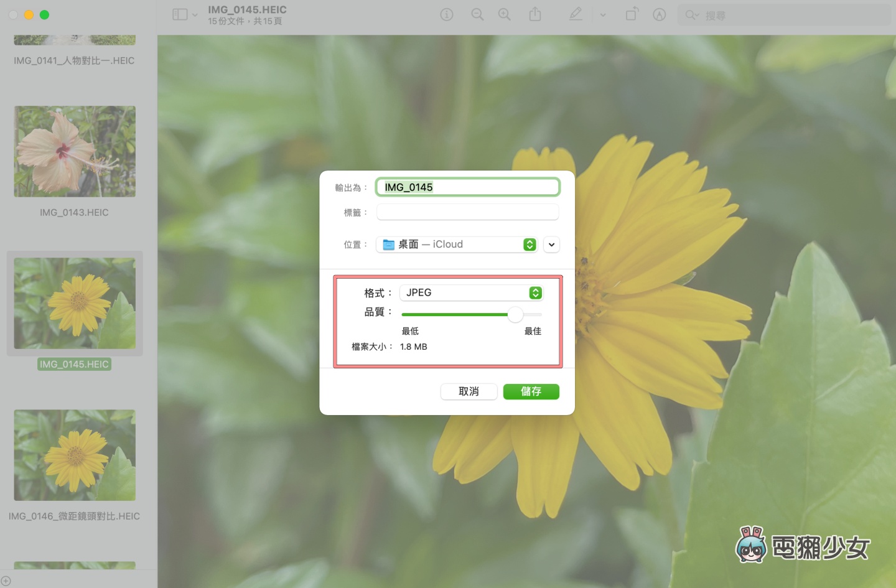Adjust the quality slider knob

(x=515, y=315)
